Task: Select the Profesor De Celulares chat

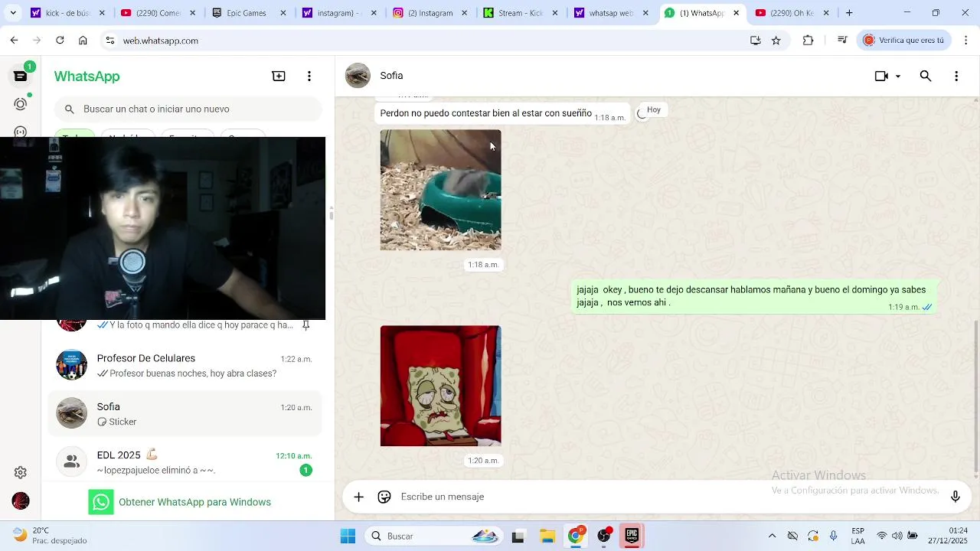Action: pyautogui.click(x=185, y=365)
